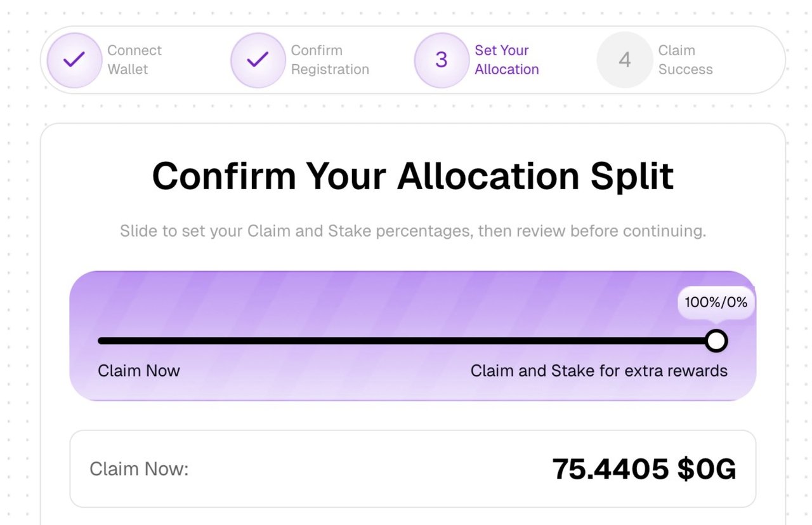Click empty space in the Claim Now summary box
The image size is (812, 525).
368,470
